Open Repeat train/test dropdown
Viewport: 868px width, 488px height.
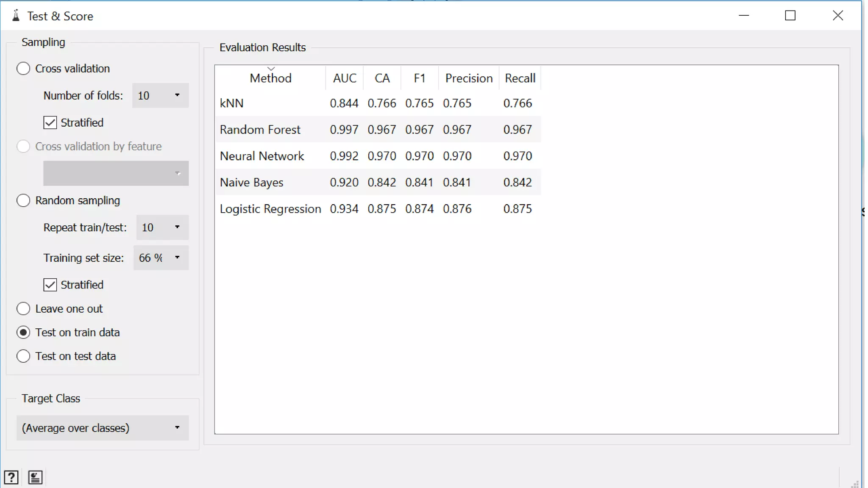[x=162, y=227]
